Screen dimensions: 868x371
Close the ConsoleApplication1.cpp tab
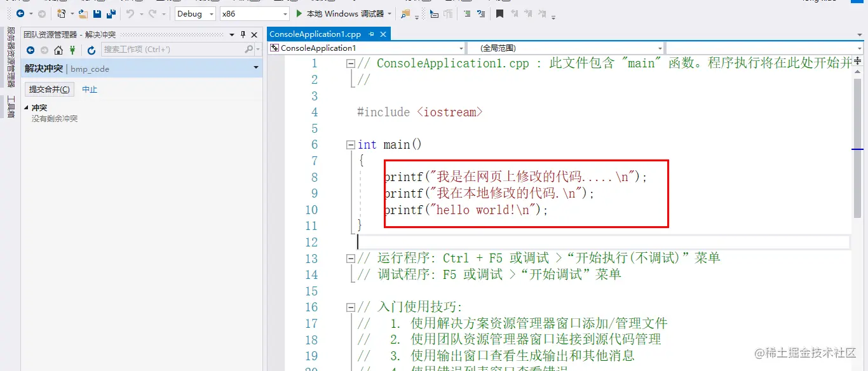click(383, 34)
